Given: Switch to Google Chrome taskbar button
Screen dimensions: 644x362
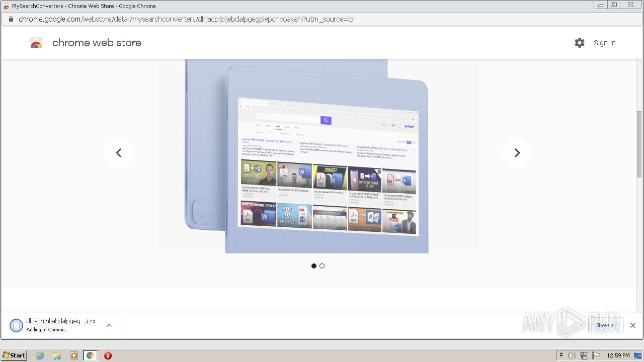Looking at the screenshot, I should pos(90,355).
